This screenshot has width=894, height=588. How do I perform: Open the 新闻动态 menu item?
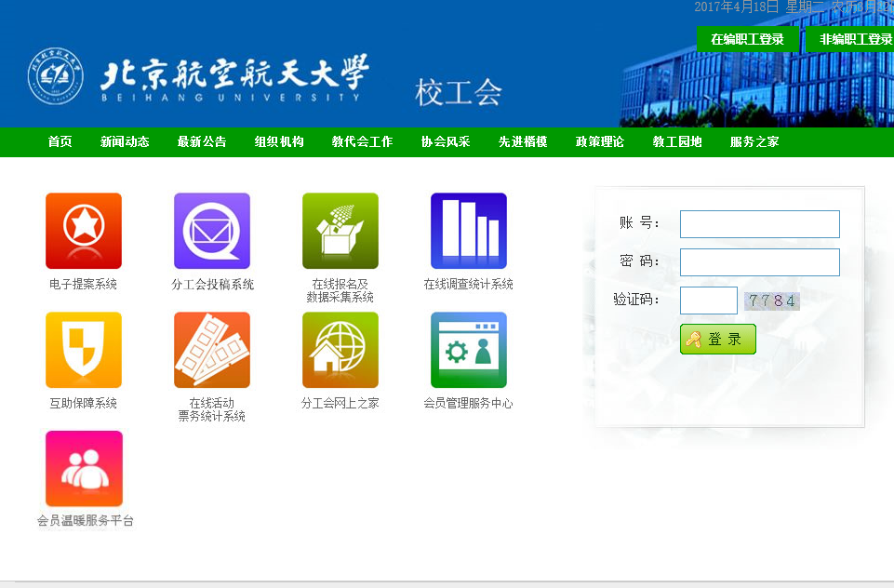(x=125, y=142)
